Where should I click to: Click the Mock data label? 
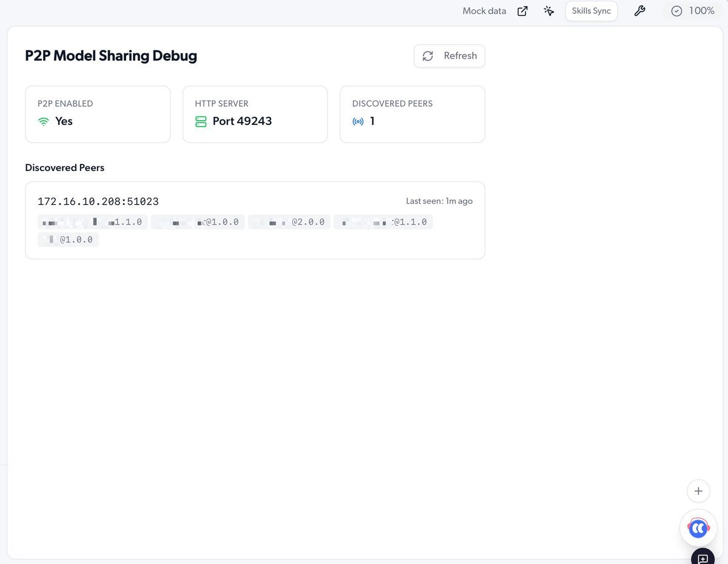(484, 11)
